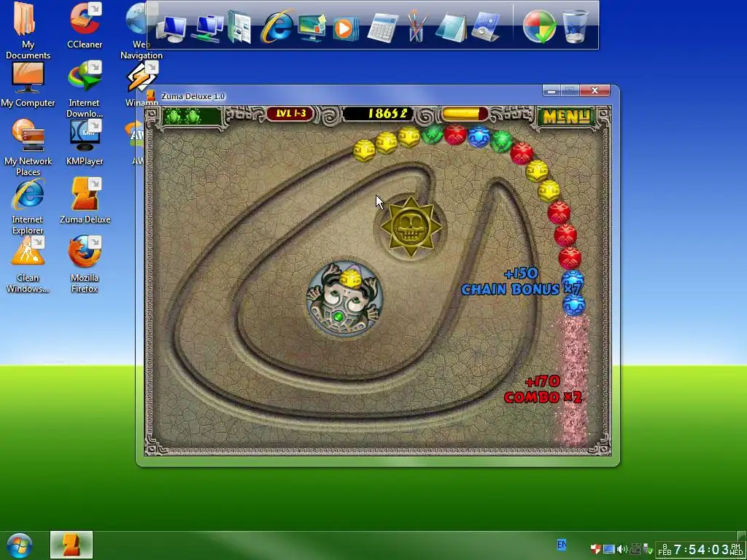Launch Internet Explorer from the top dock

click(276, 27)
